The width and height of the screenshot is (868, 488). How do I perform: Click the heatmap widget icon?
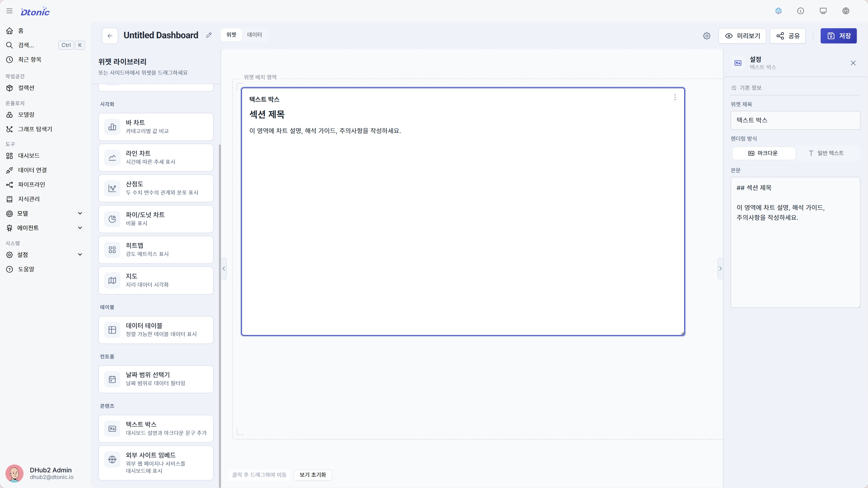click(112, 249)
